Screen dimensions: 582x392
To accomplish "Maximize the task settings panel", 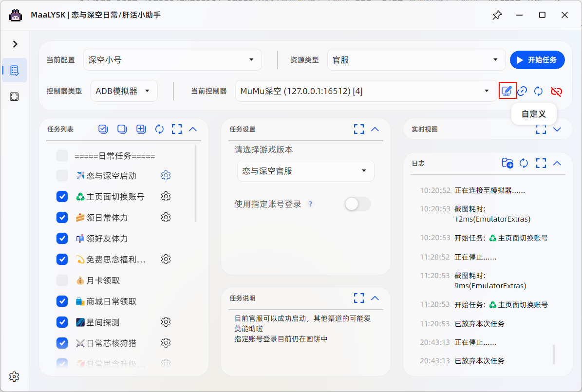I will (x=359, y=129).
